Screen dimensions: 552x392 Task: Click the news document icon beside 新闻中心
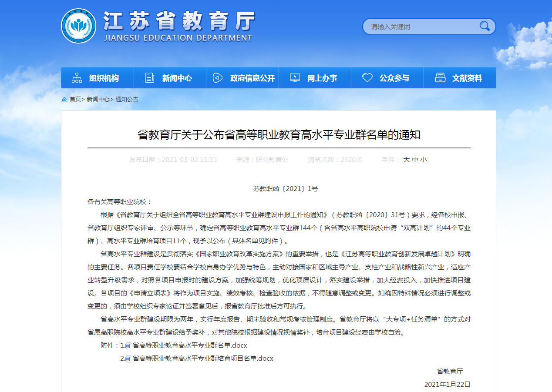coord(150,77)
